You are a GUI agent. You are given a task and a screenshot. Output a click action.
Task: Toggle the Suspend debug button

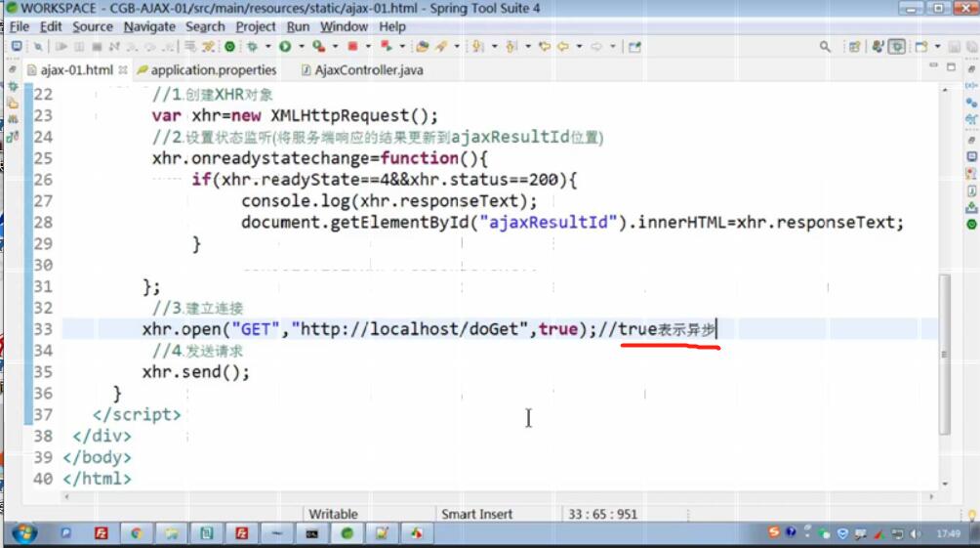click(x=79, y=46)
